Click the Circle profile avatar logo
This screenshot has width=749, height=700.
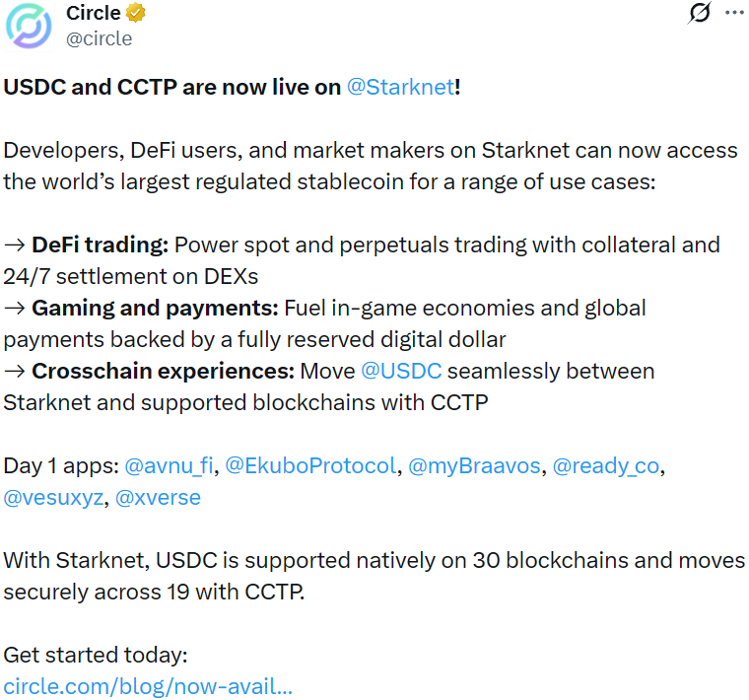pyautogui.click(x=30, y=27)
